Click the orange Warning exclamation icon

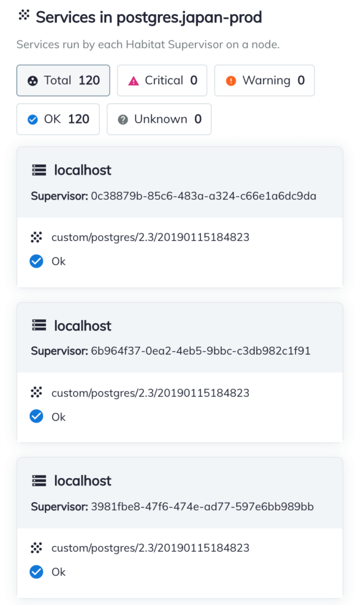[231, 81]
